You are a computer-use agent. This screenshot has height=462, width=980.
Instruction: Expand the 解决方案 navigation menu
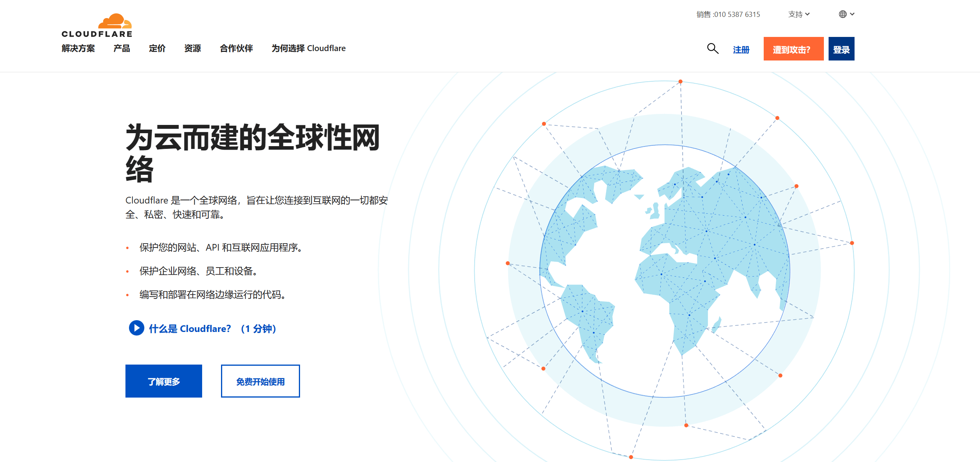78,48
